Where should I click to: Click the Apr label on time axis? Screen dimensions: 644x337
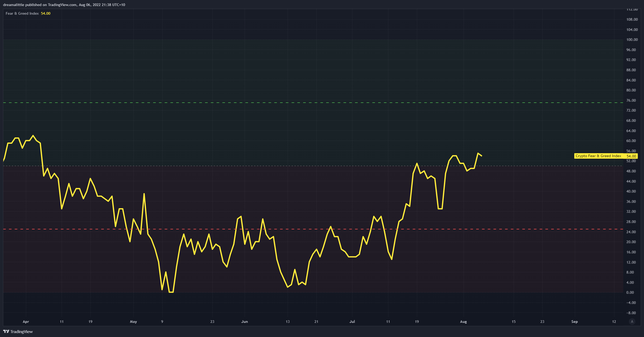point(26,322)
